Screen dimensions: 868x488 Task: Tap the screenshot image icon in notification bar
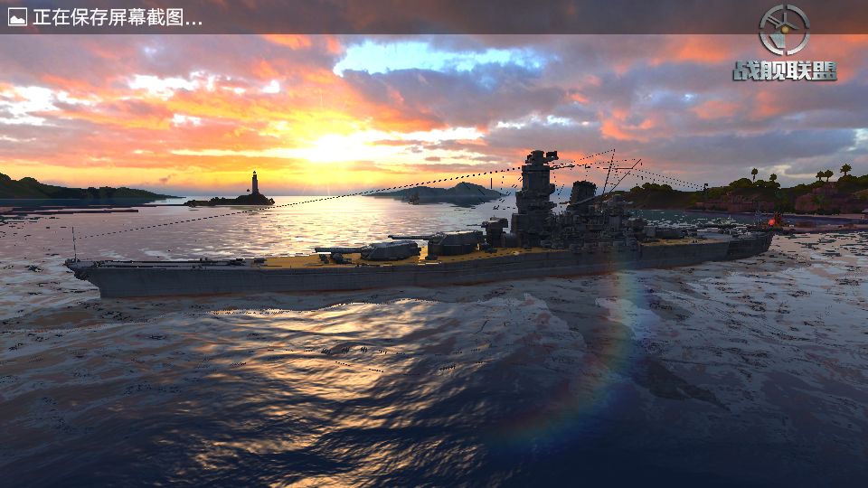tap(17, 17)
